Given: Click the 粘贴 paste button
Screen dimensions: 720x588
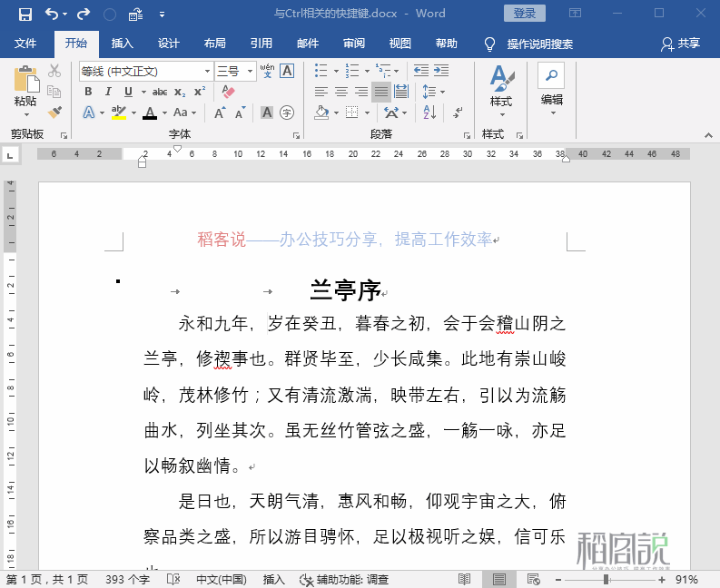Looking at the screenshot, I should point(25,92).
